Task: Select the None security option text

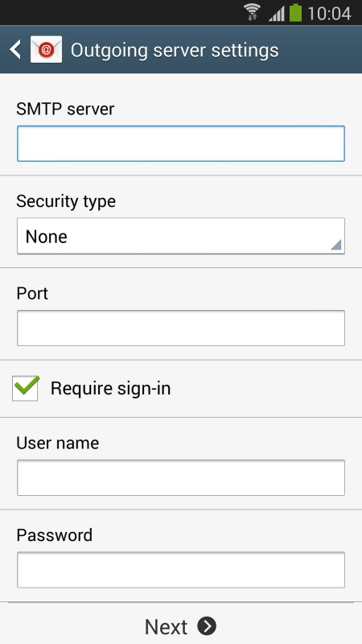Action: coord(47,237)
